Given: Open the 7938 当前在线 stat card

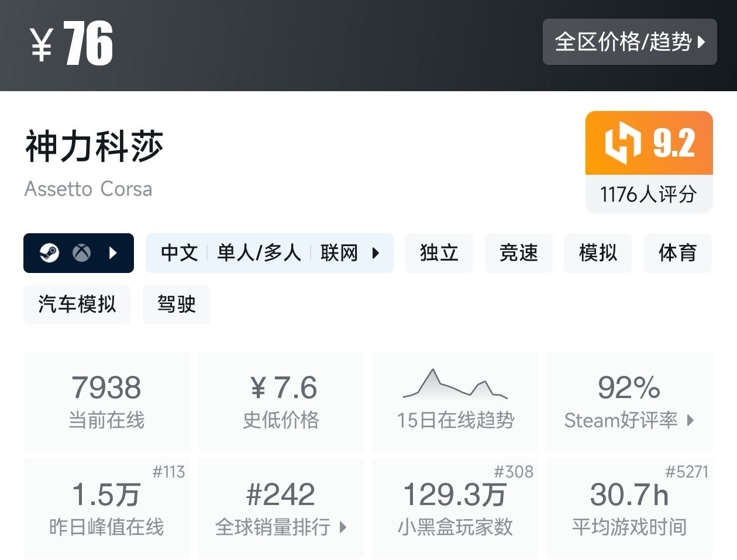Looking at the screenshot, I should pyautogui.click(x=106, y=401).
